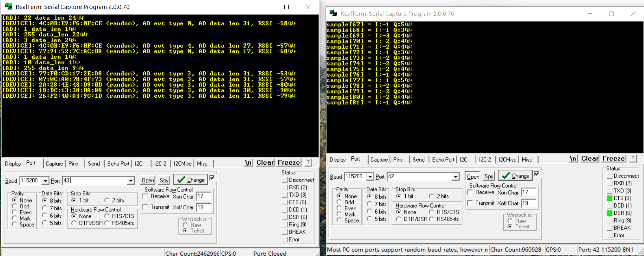Viewport: 644px width, 256px height.
Task: Click the BREAK status indicator in the port 42 window
Action: [609, 228]
